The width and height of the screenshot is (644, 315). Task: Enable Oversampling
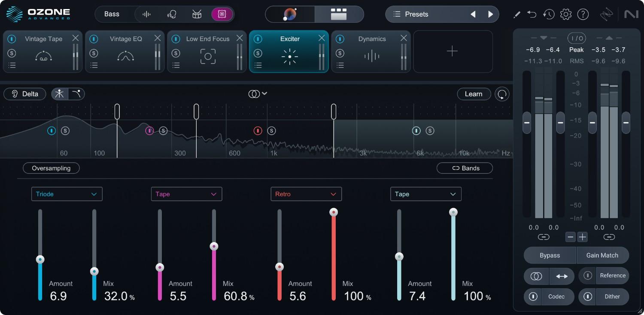51,168
